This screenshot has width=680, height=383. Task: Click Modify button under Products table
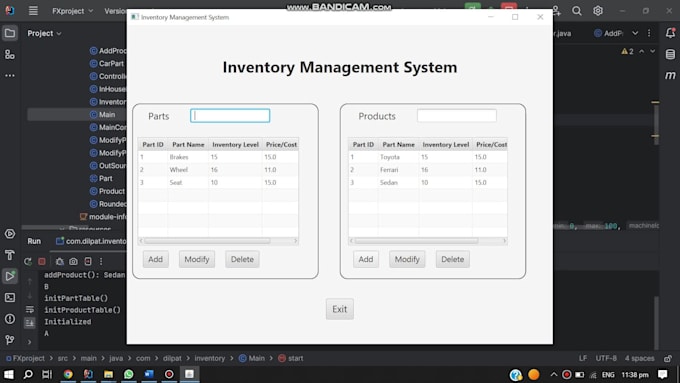coord(407,259)
